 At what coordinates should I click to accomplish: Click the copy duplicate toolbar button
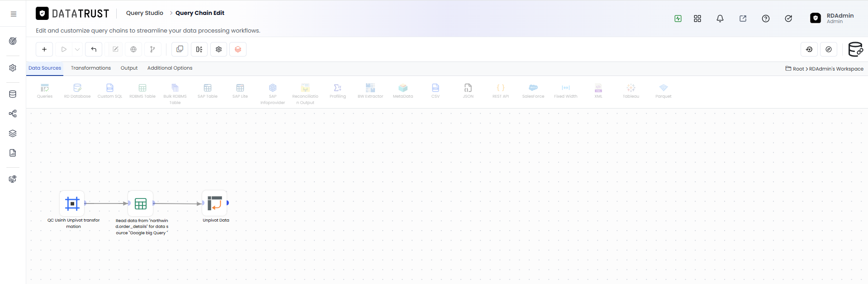[x=180, y=49]
